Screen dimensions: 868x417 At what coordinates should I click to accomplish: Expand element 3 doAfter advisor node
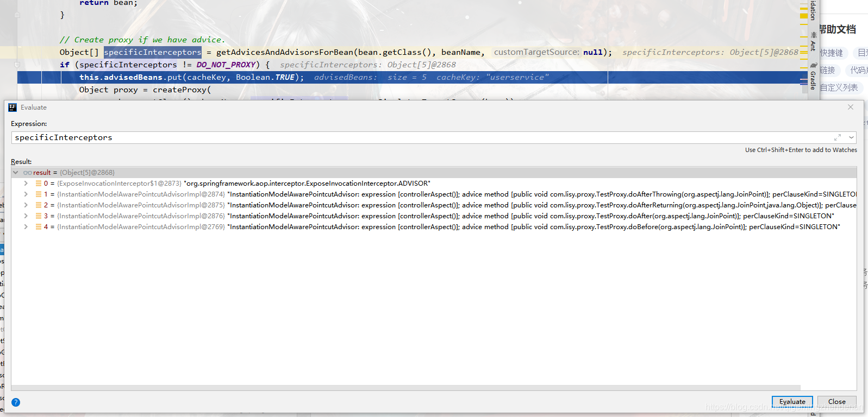click(x=26, y=216)
